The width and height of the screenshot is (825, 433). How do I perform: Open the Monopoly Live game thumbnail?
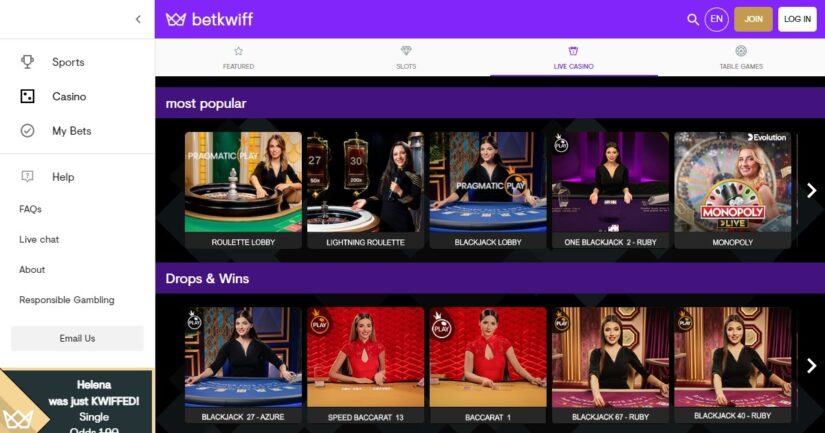732,190
